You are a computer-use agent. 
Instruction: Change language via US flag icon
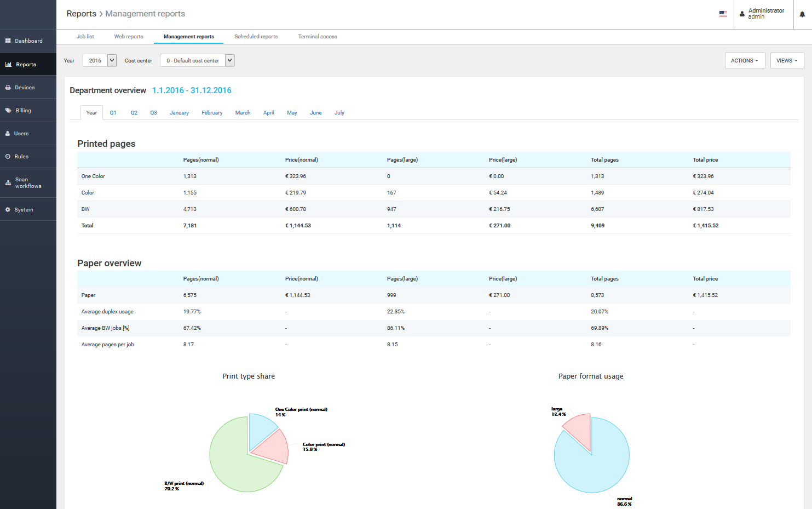click(x=723, y=14)
